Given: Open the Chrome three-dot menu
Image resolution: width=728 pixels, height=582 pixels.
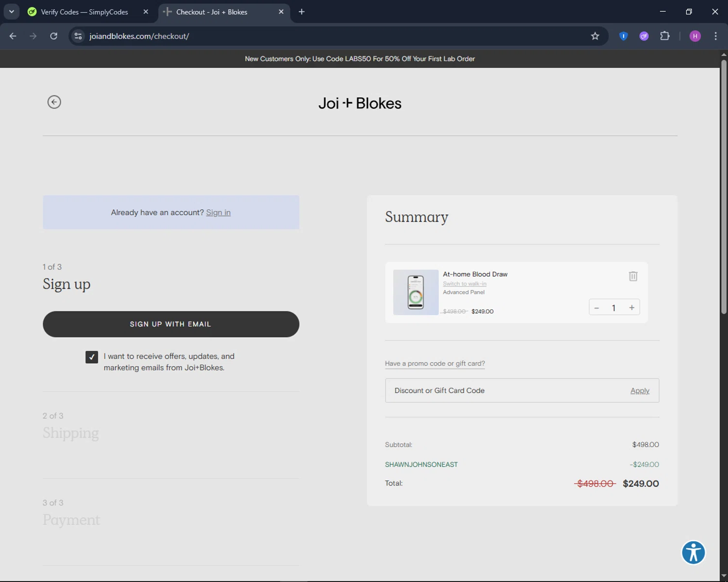Looking at the screenshot, I should coord(715,36).
